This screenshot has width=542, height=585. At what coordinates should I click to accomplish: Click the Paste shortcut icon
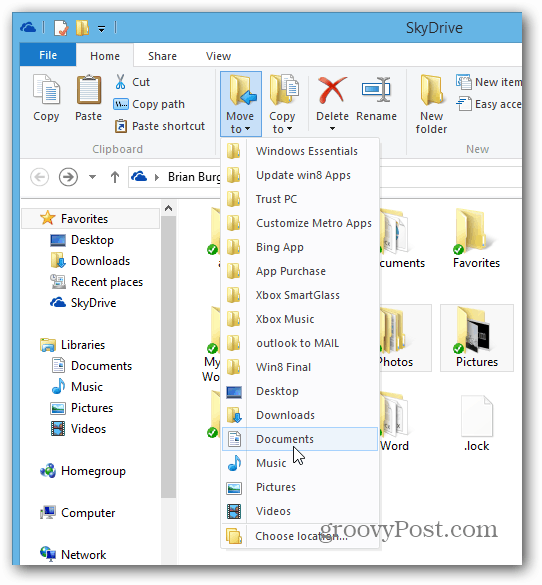click(120, 126)
